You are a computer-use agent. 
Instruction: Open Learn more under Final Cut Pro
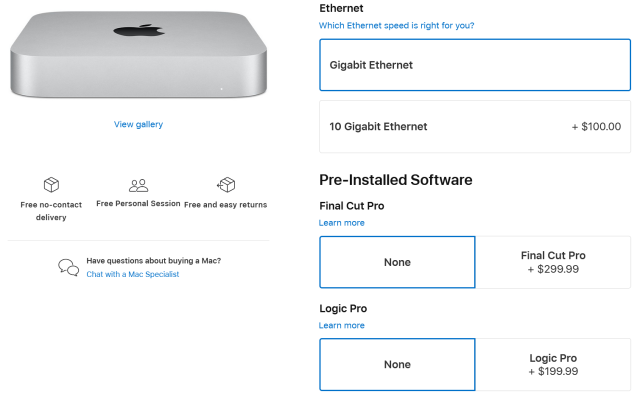(x=342, y=223)
